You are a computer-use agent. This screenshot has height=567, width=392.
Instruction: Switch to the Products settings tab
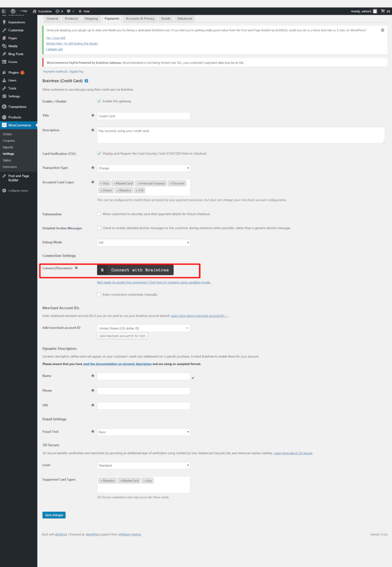(x=71, y=18)
